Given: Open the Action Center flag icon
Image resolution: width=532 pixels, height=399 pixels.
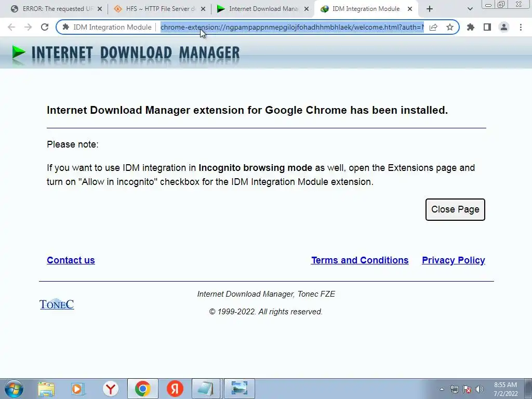Looking at the screenshot, I should click(x=467, y=389).
